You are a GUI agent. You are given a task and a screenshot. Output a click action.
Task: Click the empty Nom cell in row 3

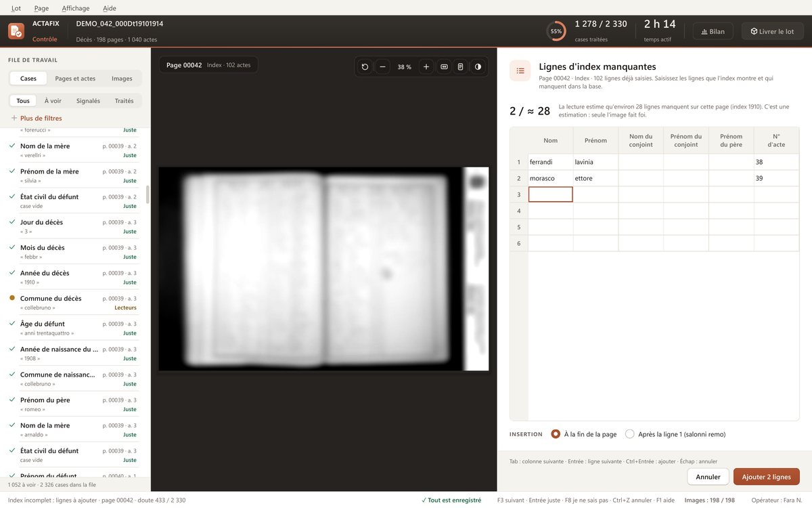coord(551,194)
